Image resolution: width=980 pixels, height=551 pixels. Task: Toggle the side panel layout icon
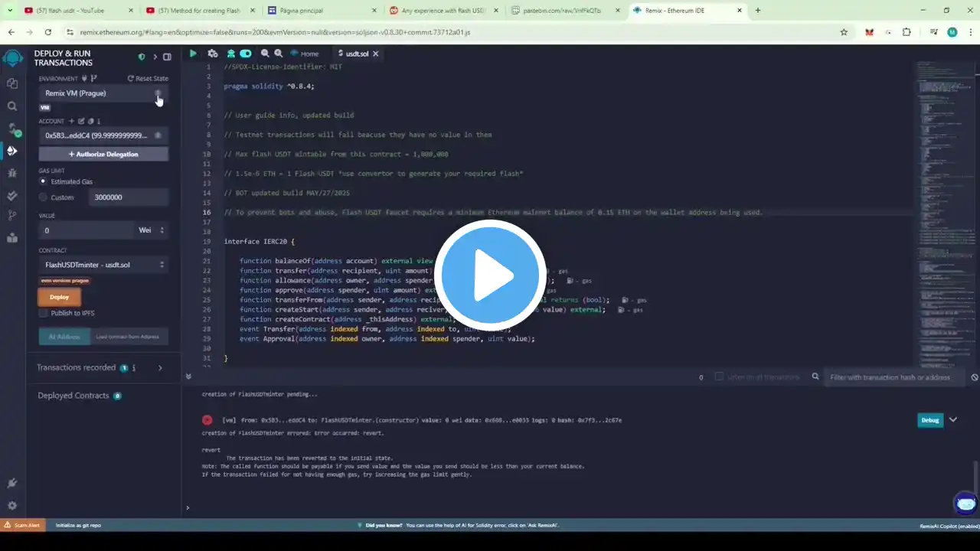[x=167, y=57]
